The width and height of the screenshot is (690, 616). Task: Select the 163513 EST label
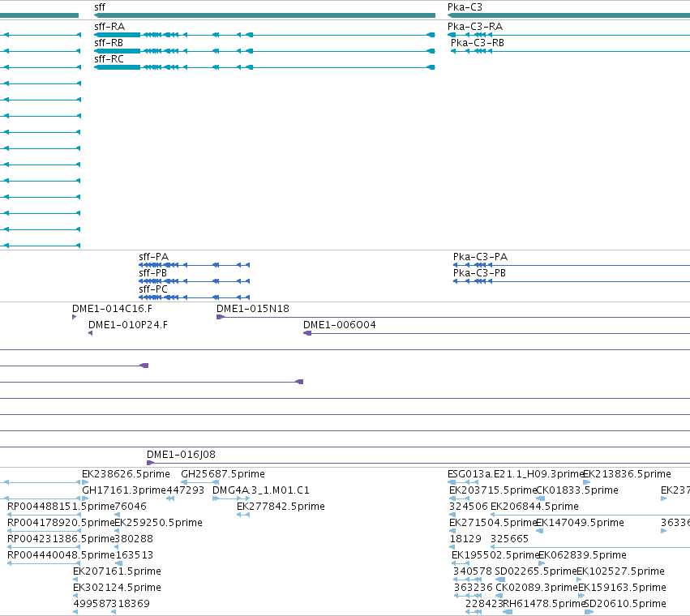pyautogui.click(x=135, y=555)
